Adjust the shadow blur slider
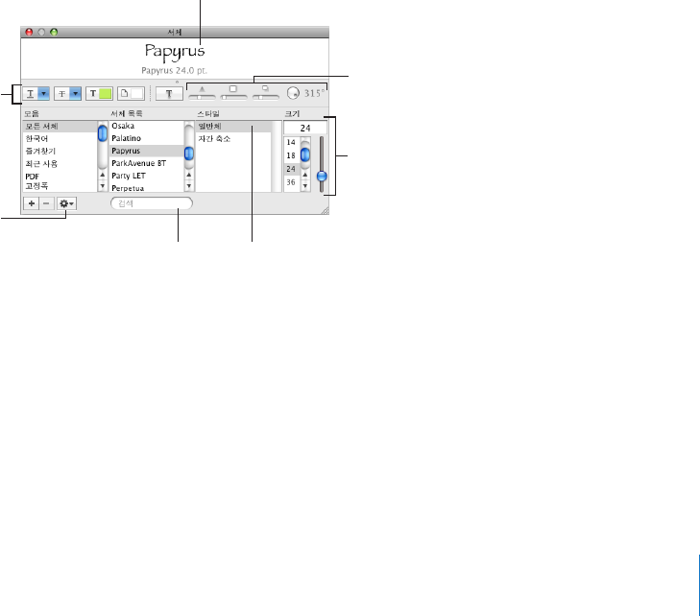Screen dimensions: 700x616 (x=233, y=97)
